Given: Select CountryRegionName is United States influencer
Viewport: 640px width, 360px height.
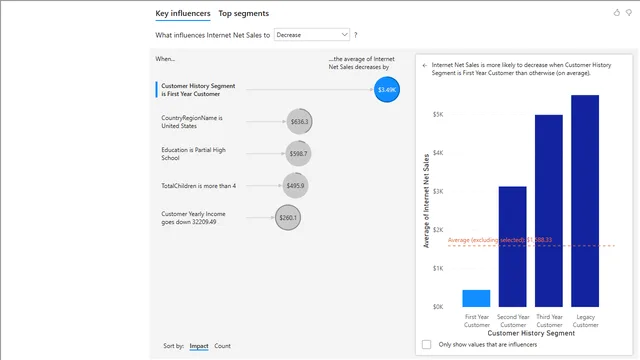Looking at the screenshot, I should point(192,122).
